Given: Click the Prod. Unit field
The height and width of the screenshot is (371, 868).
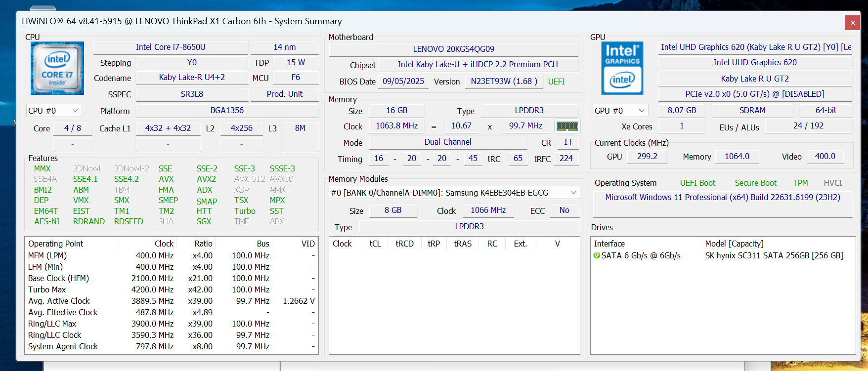Looking at the screenshot, I should [285, 94].
